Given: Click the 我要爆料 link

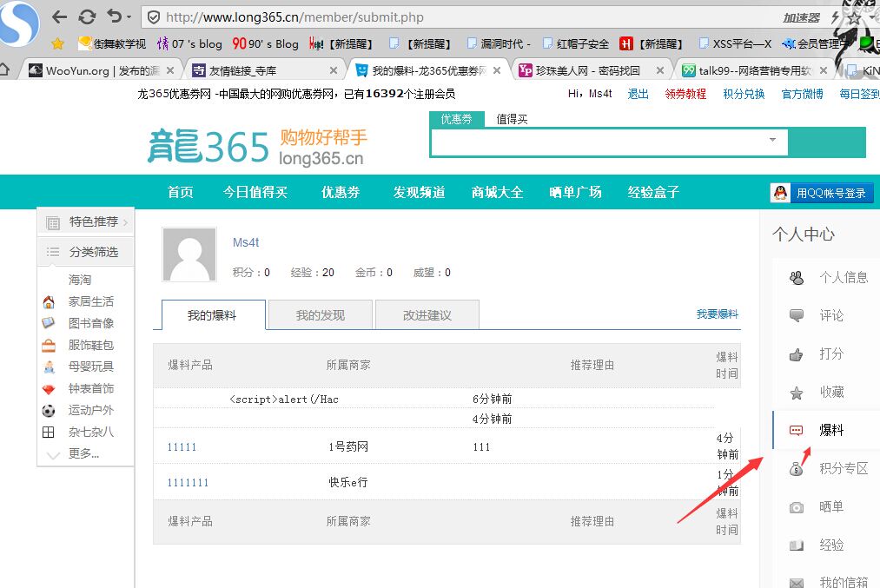Looking at the screenshot, I should tap(718, 314).
